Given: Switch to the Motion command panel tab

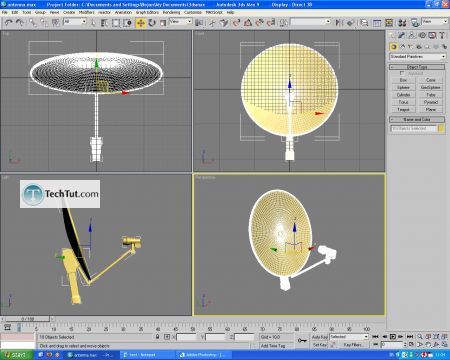Looking at the screenshot, I should (422, 35).
